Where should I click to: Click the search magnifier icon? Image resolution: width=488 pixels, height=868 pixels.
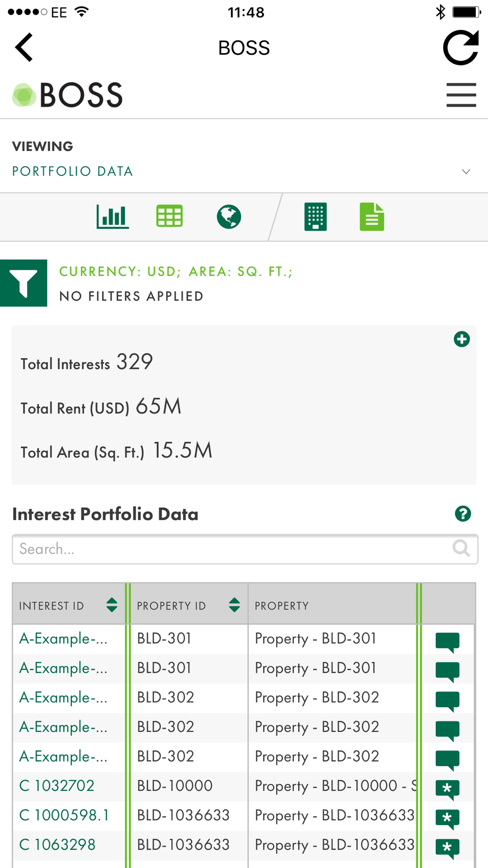461,549
